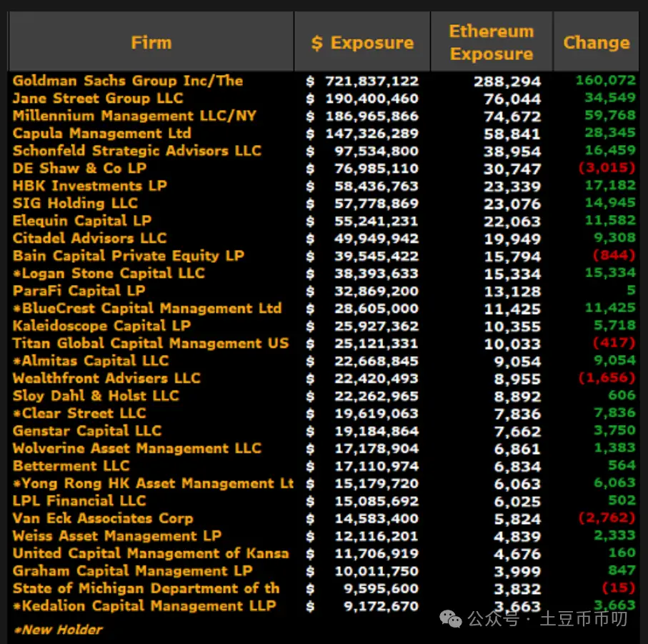Click "Schonfeld Strategic Advisors LLC" firm name
The height and width of the screenshot is (644, 648).
pyautogui.click(x=136, y=151)
